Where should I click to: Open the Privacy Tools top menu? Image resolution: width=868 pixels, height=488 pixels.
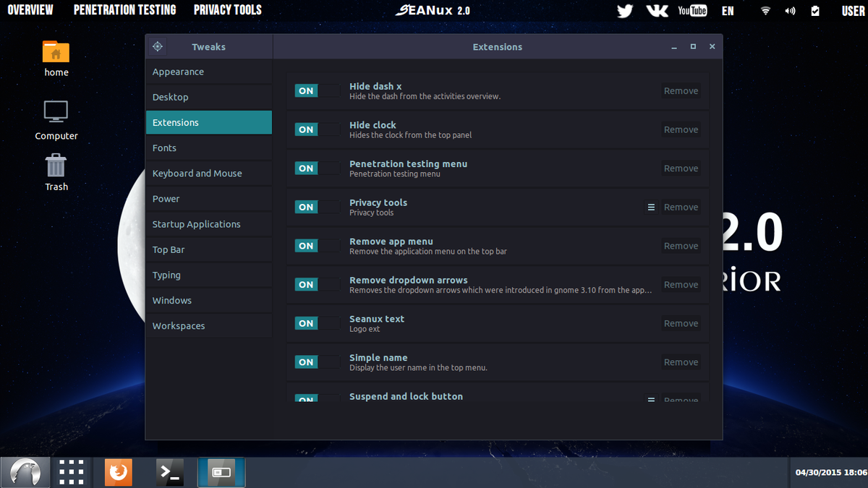[x=228, y=10]
